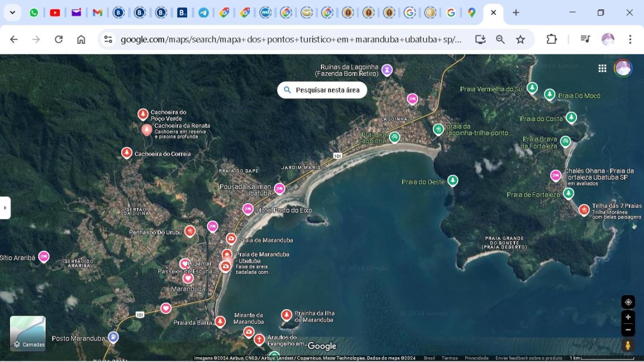Image resolution: width=644 pixels, height=362 pixels.
Task: Open the Yahoo Mail tab
Action: [x=76, y=13]
